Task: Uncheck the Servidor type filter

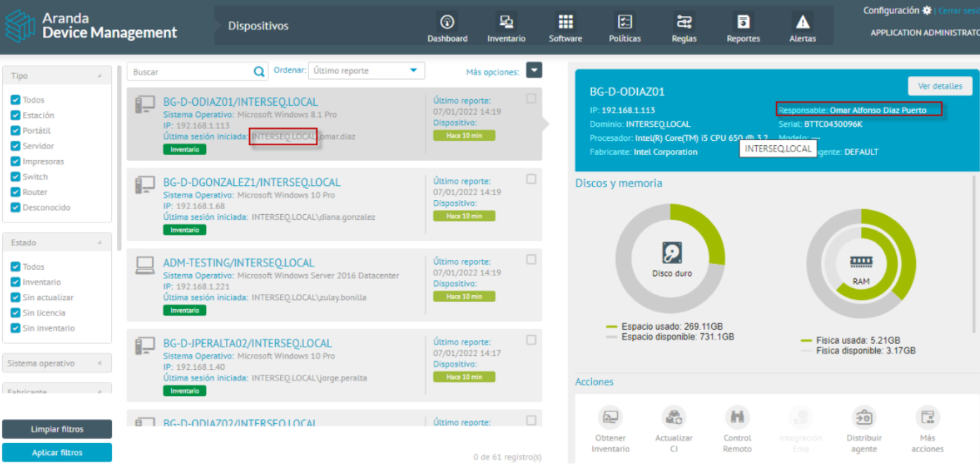Action: coord(15,147)
